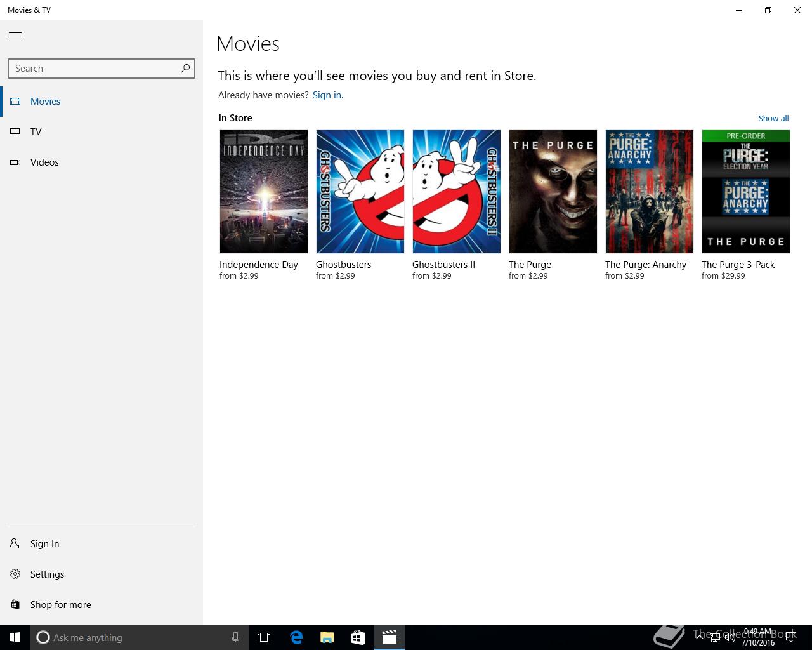Minimize the Movies & TV window
The image size is (812, 650).
[739, 10]
